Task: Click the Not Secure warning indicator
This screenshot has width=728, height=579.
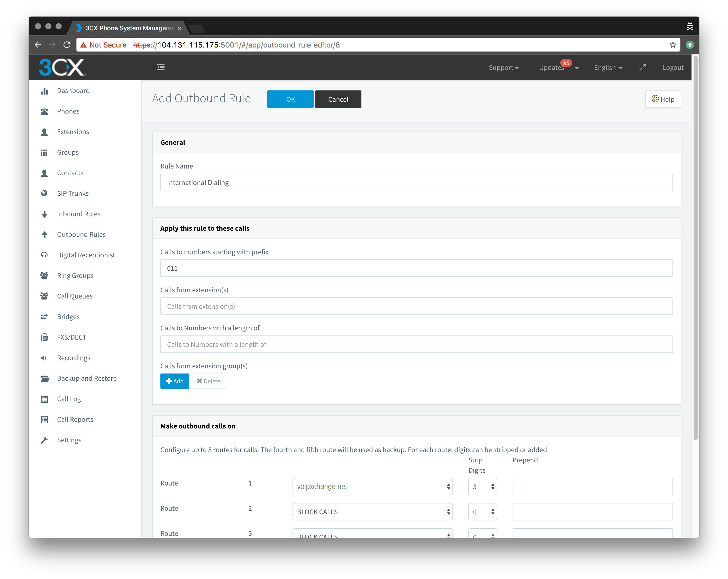Action: (103, 45)
